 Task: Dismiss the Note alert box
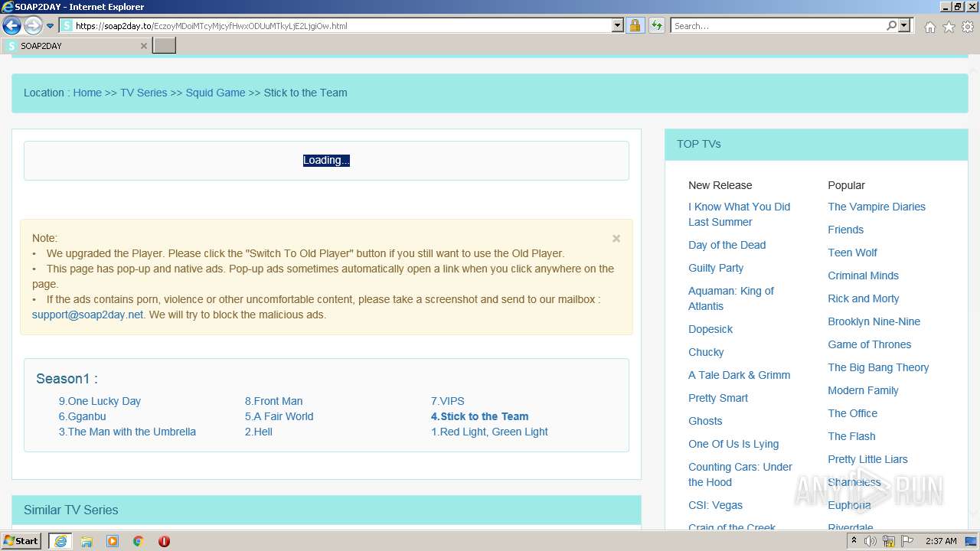tap(616, 239)
